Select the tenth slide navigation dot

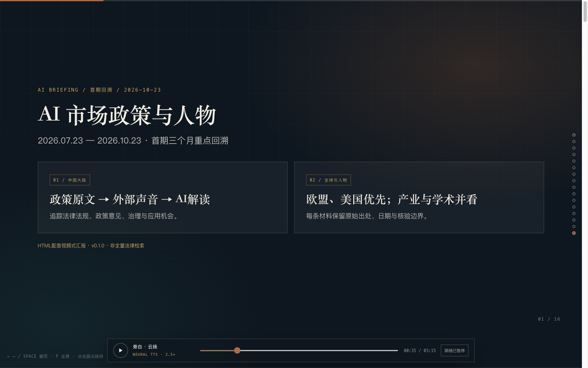[x=574, y=194]
